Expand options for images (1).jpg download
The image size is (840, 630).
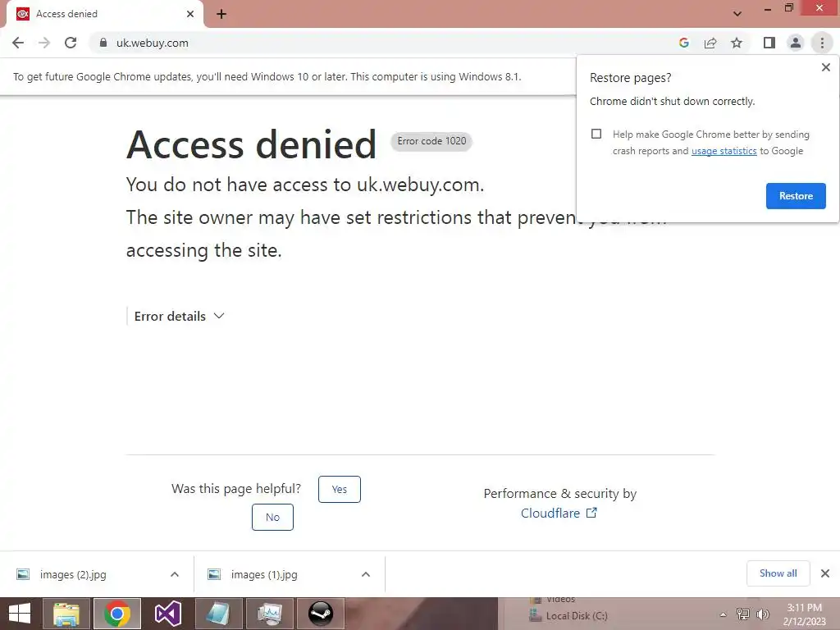pos(365,574)
